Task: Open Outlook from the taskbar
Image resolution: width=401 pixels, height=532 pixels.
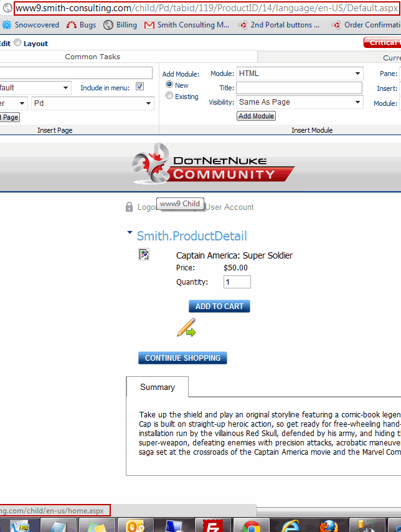Action: 136,525
